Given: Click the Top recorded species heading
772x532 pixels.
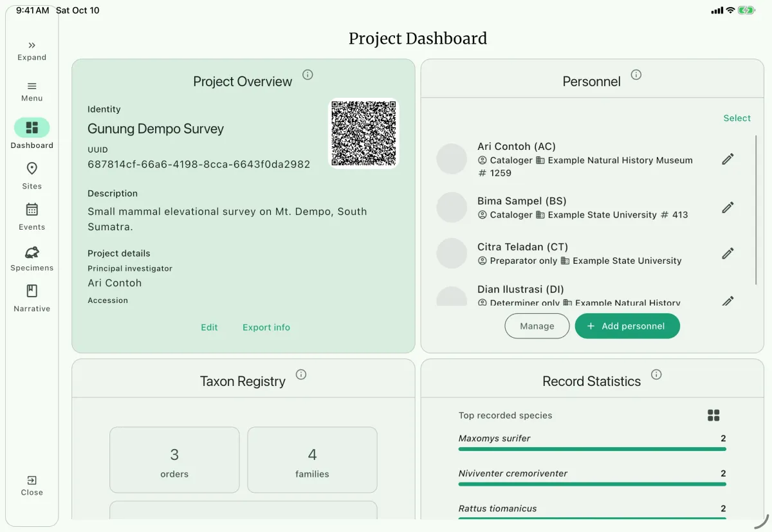Looking at the screenshot, I should click(505, 416).
